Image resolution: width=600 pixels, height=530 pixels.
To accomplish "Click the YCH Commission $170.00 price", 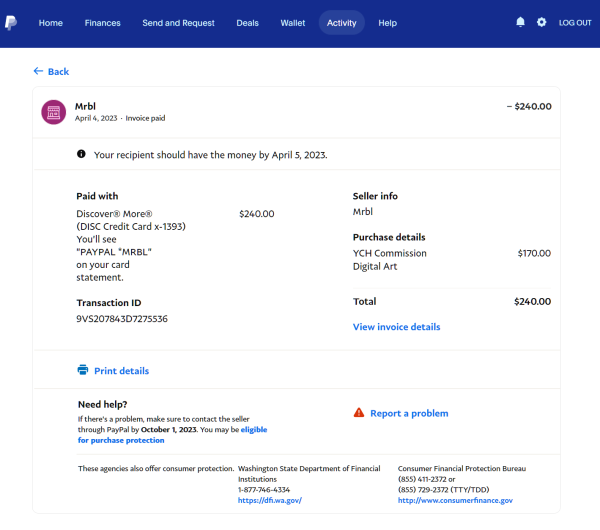I will (x=534, y=253).
